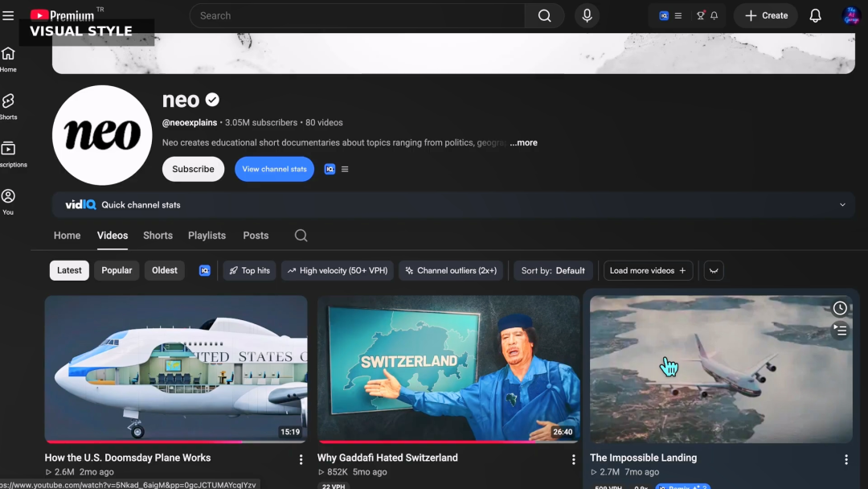Open account avatar menu
This screenshot has height=489, width=868.
[x=851, y=15]
